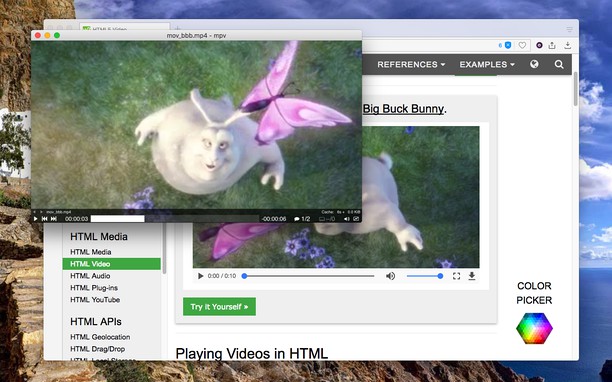Click the mpv Cache status readout
The width and height of the screenshot is (612, 382).
click(x=341, y=212)
